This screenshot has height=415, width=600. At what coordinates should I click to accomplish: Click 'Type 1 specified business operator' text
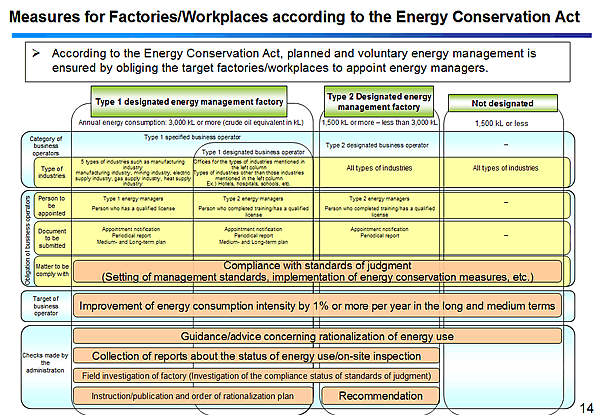tap(192, 137)
